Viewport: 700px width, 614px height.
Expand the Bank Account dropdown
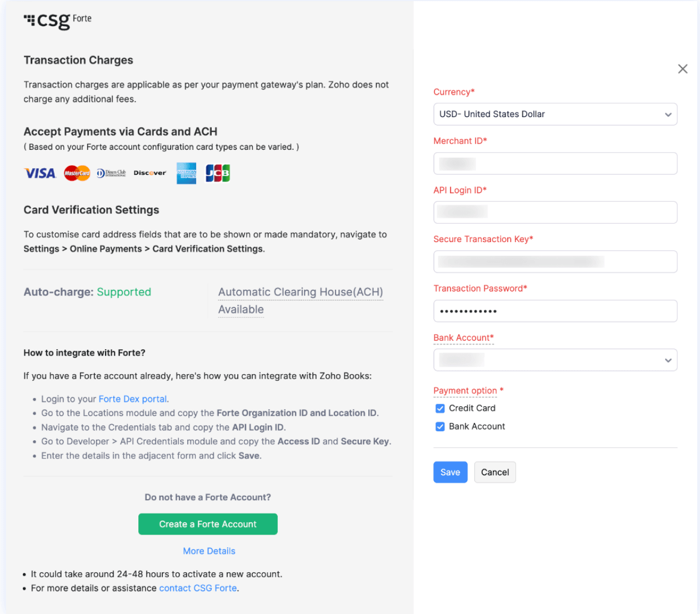click(x=555, y=360)
